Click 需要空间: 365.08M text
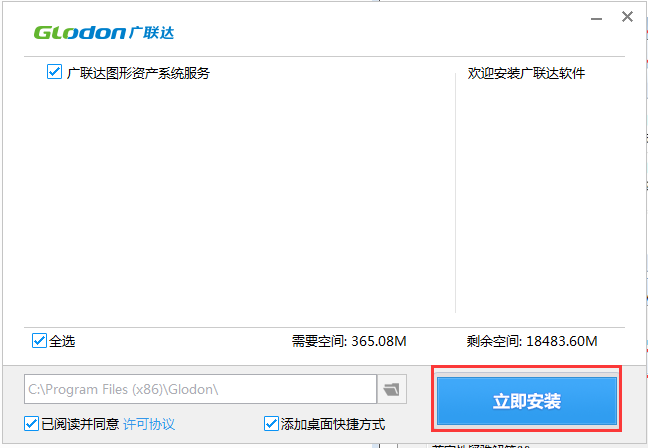This screenshot has height=448, width=648. [349, 341]
